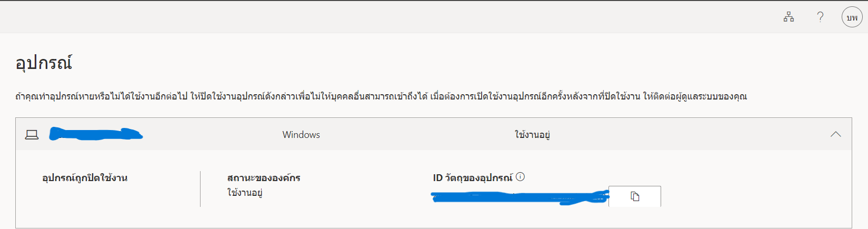The height and width of the screenshot is (229, 868).
Task: Open the help question mark icon
Action: pos(820,17)
